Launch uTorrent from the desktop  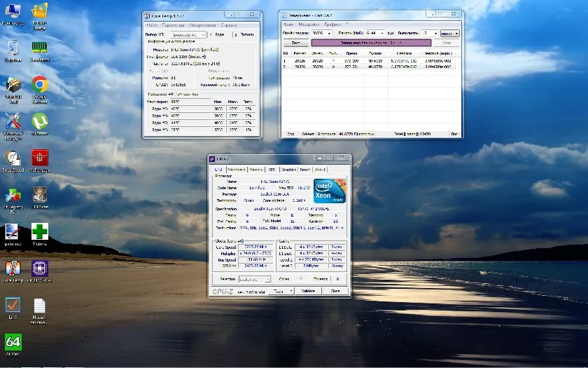[39, 124]
